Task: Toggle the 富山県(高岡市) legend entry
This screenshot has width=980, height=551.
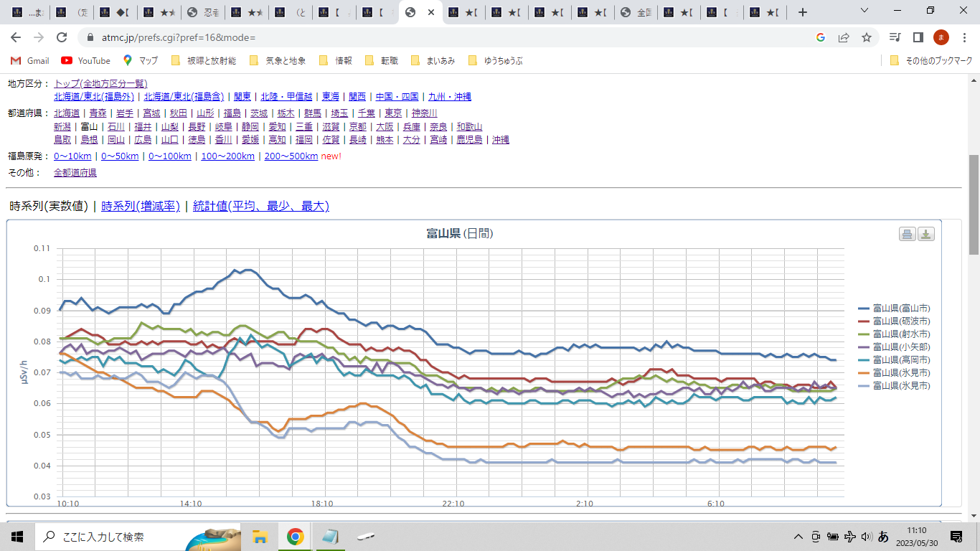Action: click(894, 359)
